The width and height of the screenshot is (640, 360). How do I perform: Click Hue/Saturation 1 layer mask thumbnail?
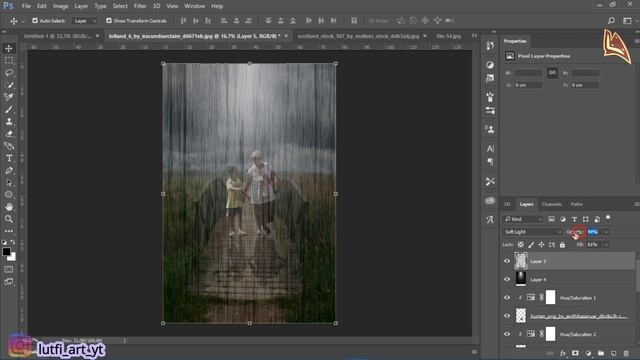[x=551, y=298]
